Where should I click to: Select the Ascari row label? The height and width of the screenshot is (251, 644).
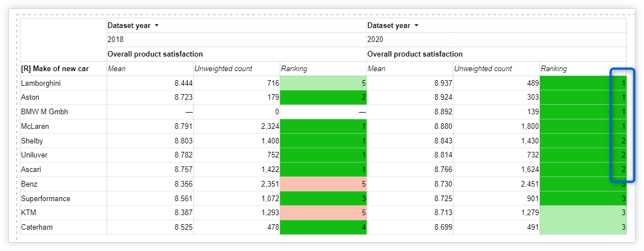[x=31, y=170]
